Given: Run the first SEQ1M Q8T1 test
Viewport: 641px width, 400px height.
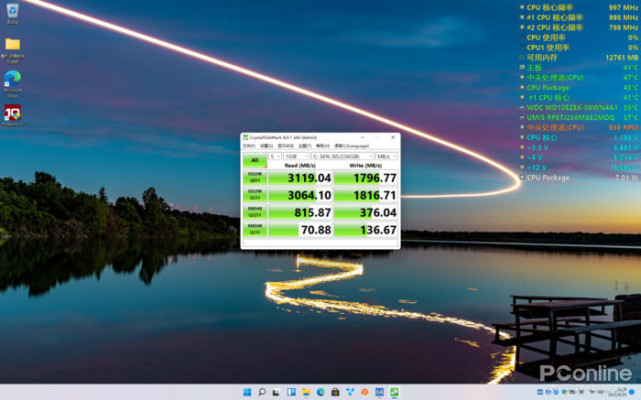Looking at the screenshot, I should point(254,176).
